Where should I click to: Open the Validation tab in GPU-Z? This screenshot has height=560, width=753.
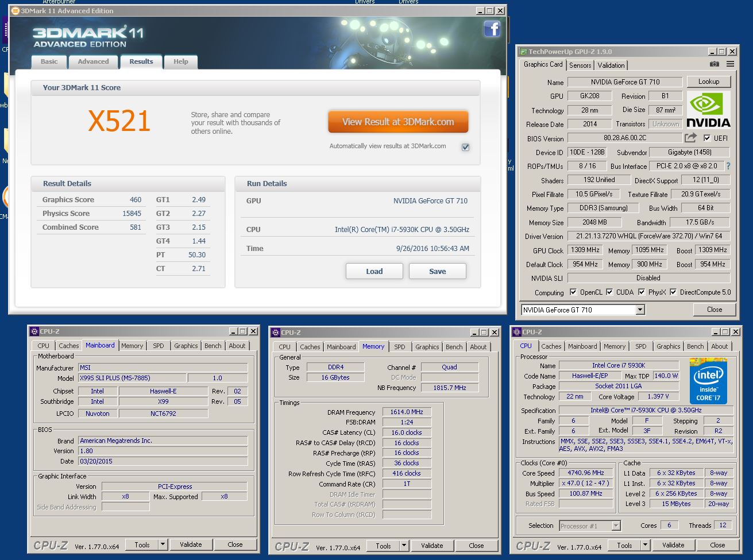[x=611, y=65]
